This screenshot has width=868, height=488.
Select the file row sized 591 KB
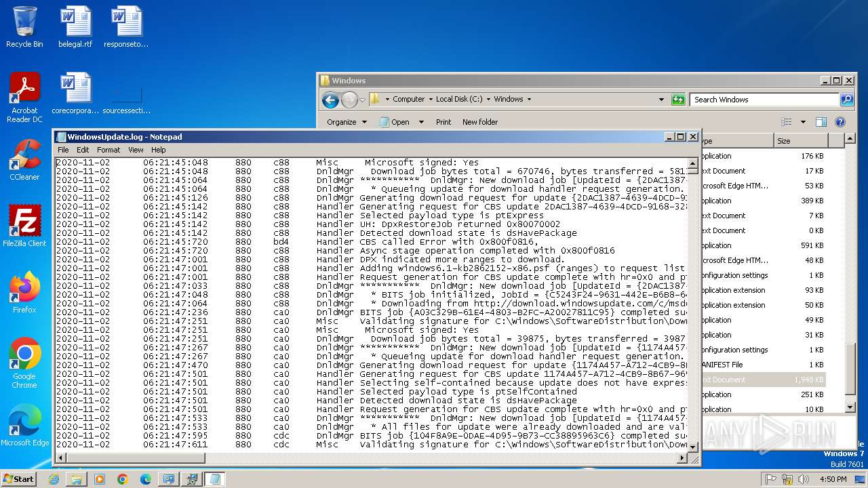click(763, 245)
